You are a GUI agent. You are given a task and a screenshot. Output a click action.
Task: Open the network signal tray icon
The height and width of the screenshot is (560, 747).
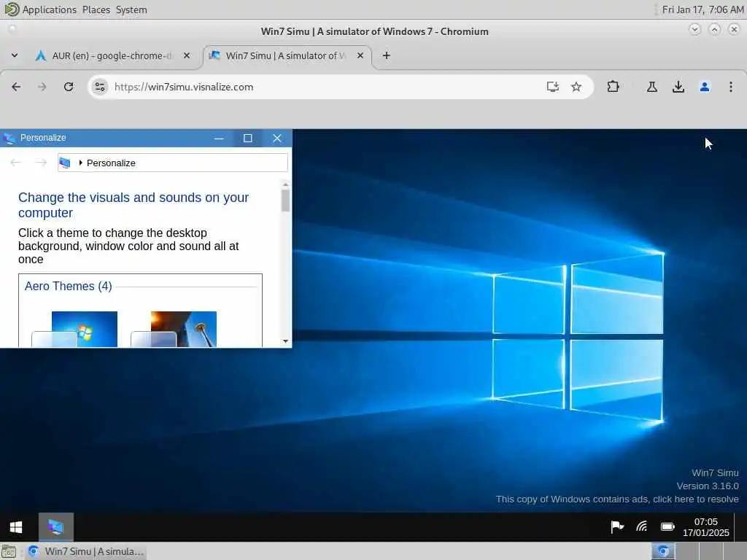click(642, 526)
